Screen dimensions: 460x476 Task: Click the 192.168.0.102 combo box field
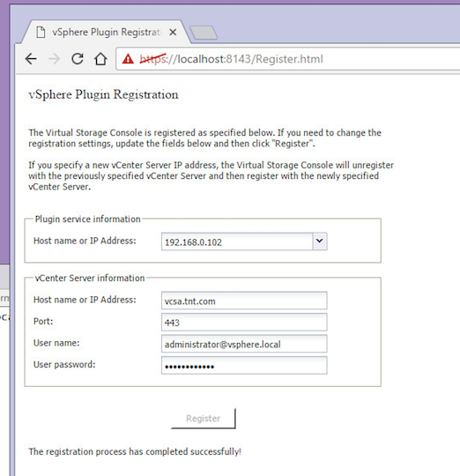click(x=237, y=242)
